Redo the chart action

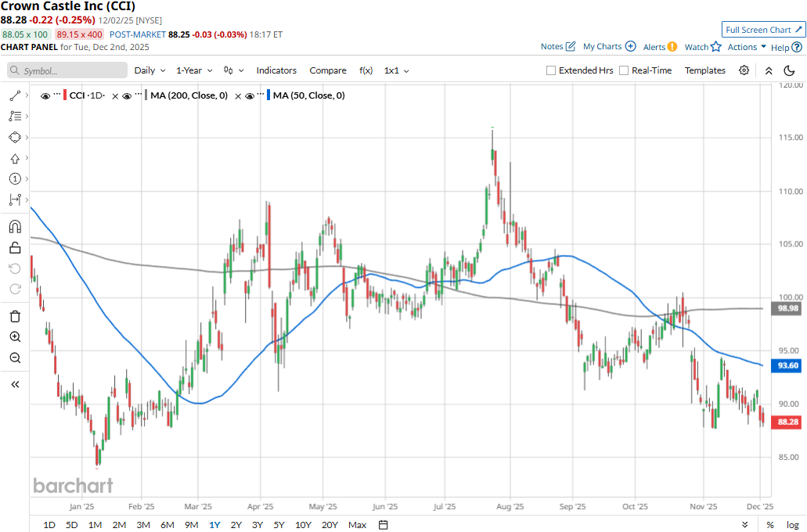pos(15,289)
